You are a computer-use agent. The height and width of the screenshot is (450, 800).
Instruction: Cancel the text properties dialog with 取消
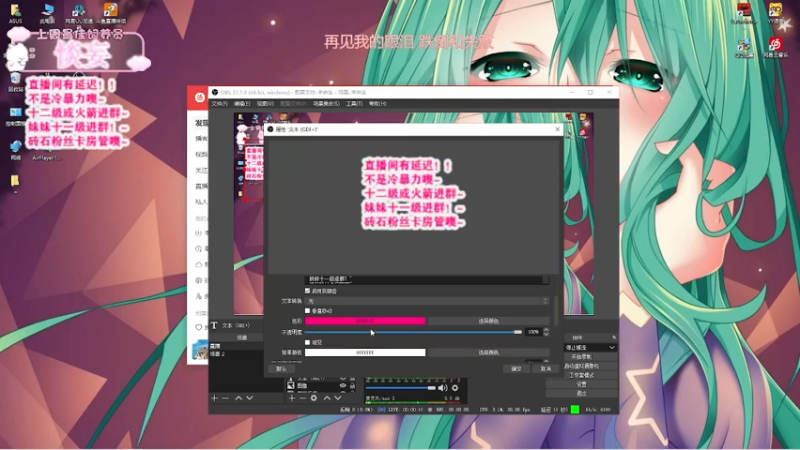click(x=546, y=369)
